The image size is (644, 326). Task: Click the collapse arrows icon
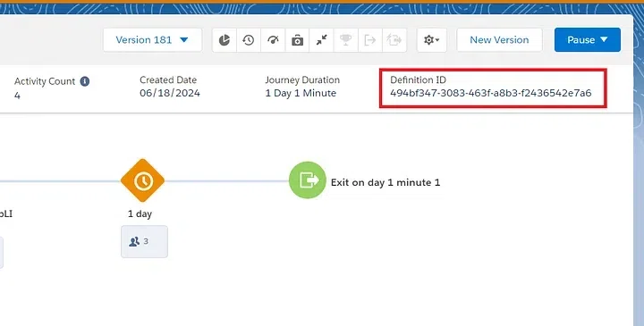point(322,40)
